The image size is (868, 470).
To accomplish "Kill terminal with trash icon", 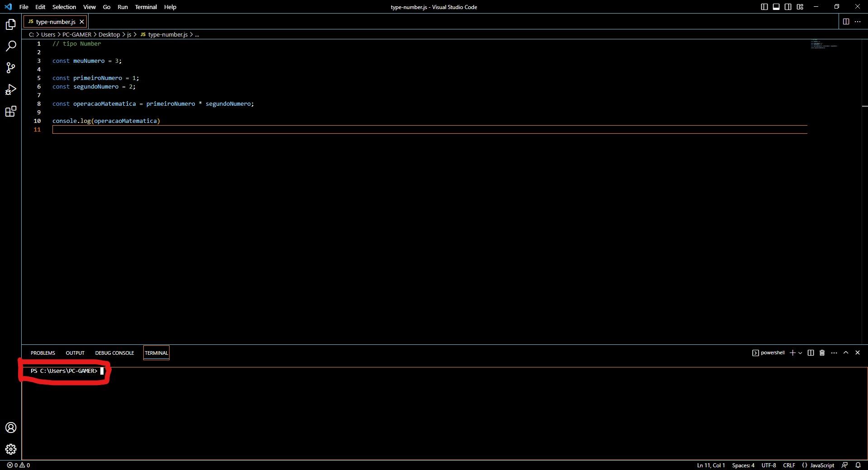I will click(x=822, y=353).
